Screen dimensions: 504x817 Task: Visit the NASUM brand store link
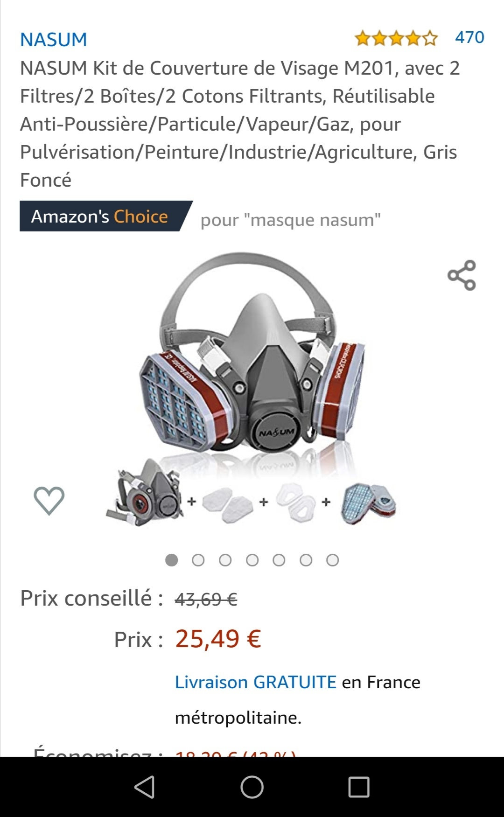pos(54,40)
